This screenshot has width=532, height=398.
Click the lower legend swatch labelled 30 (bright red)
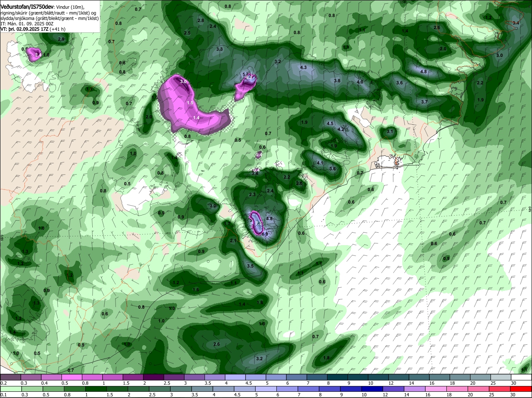(x=522, y=389)
